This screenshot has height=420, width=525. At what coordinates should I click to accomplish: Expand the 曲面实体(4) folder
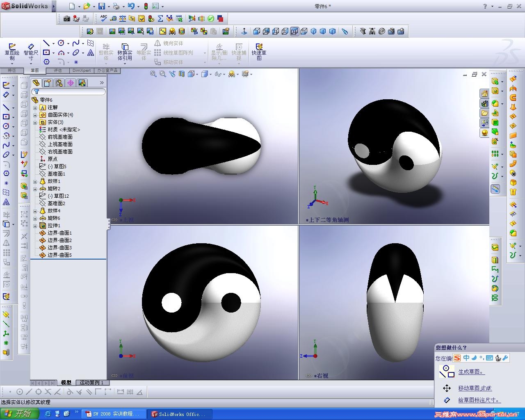click(x=35, y=115)
